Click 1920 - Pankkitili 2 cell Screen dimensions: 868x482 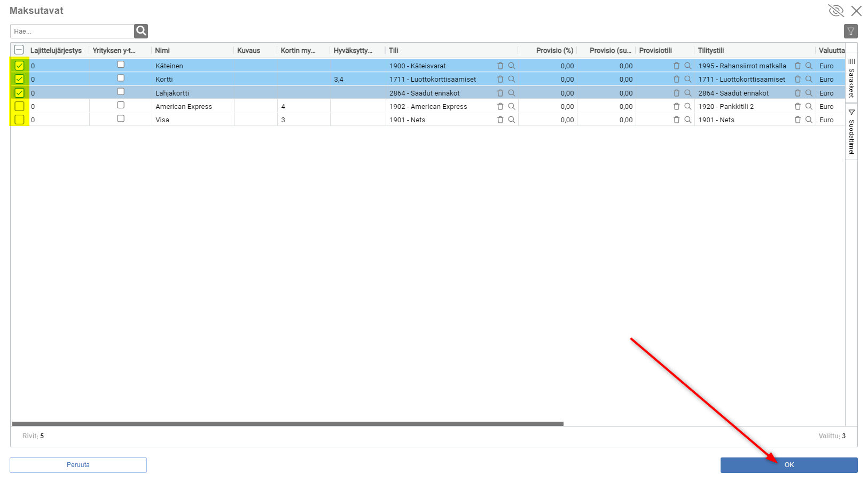point(726,106)
